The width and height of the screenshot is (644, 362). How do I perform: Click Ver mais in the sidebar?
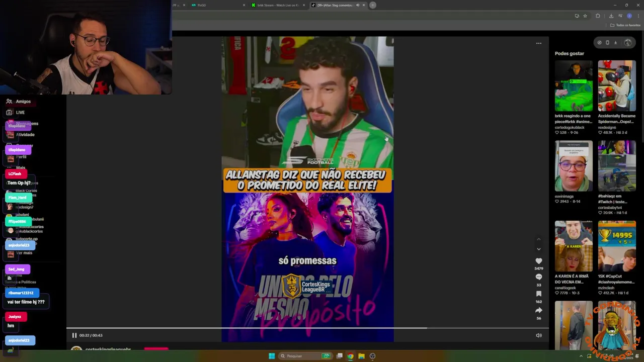24,253
